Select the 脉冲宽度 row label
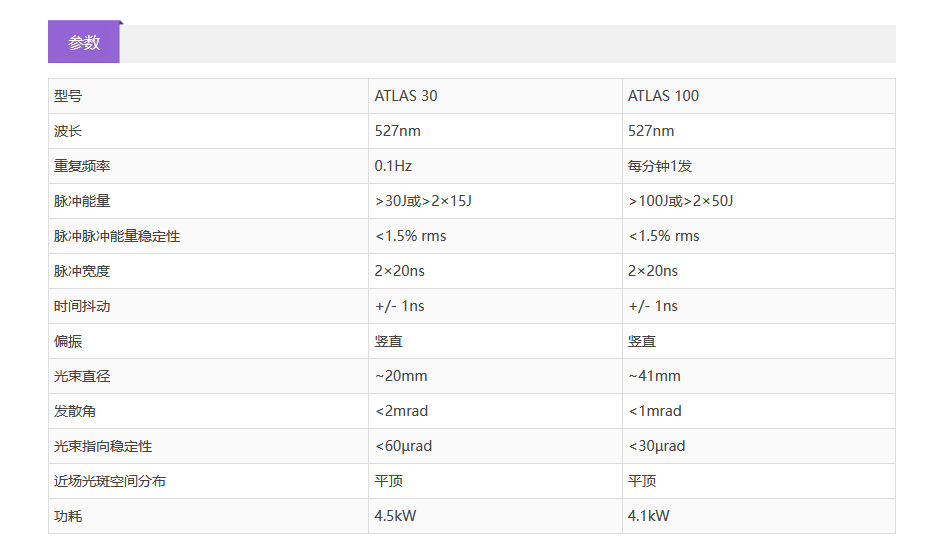This screenshot has width=928, height=554. click(x=82, y=271)
